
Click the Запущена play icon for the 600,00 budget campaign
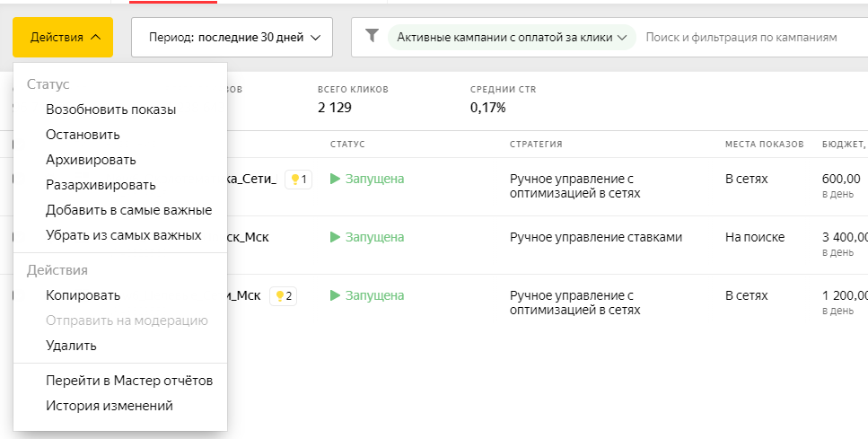[336, 180]
